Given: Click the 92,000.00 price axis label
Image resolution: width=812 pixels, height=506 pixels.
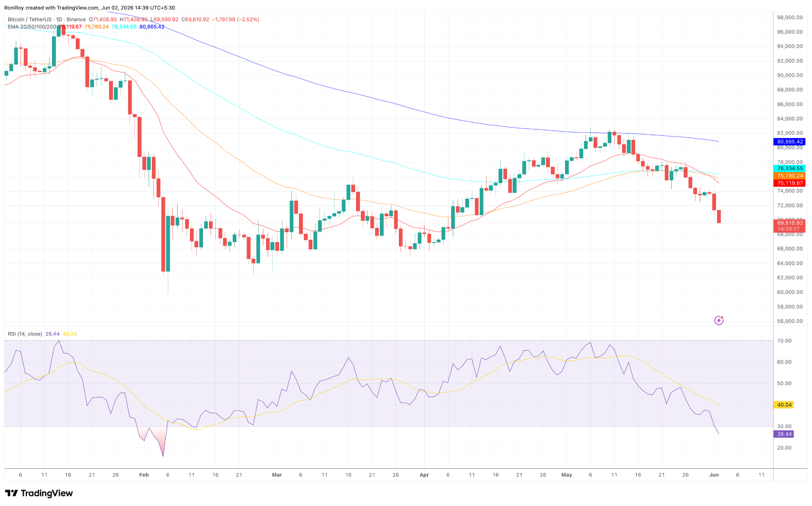Looking at the screenshot, I should [790, 61].
